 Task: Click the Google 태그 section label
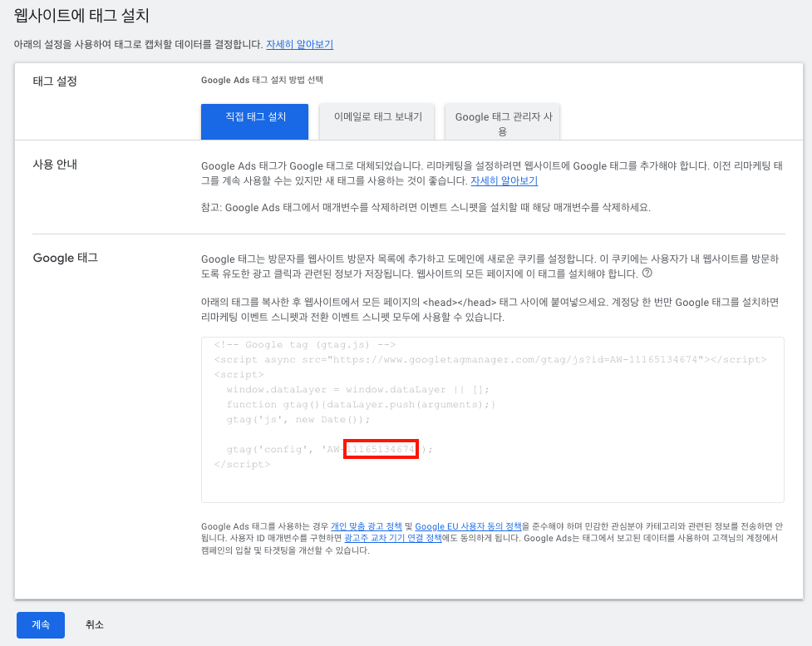pyautogui.click(x=66, y=258)
